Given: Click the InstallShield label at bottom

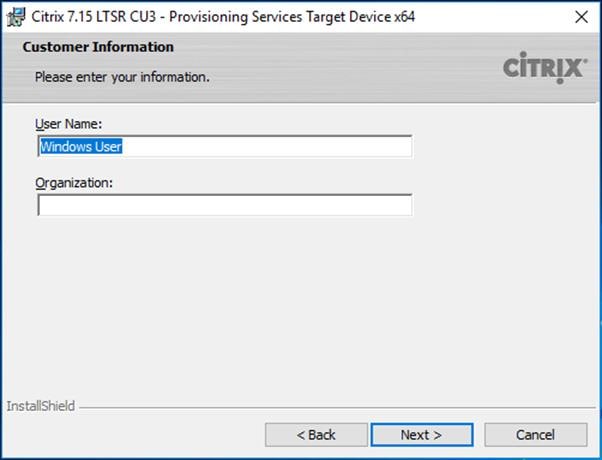Looking at the screenshot, I should pyautogui.click(x=41, y=406).
